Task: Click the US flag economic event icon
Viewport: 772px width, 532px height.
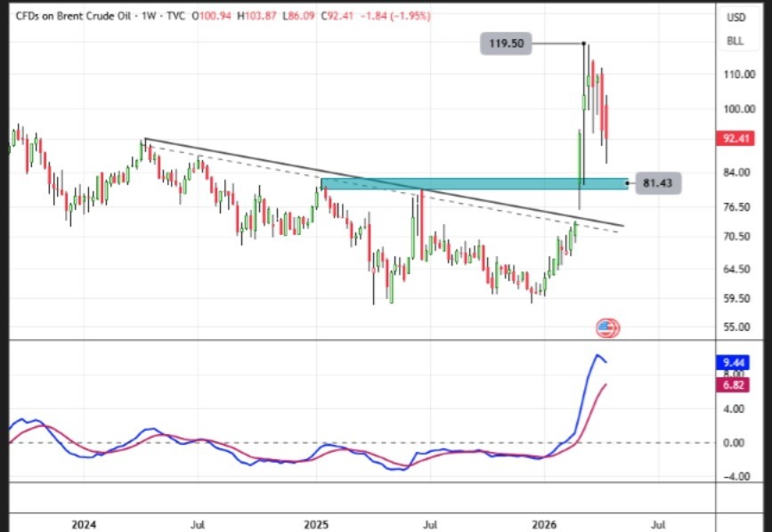Action: (606, 328)
